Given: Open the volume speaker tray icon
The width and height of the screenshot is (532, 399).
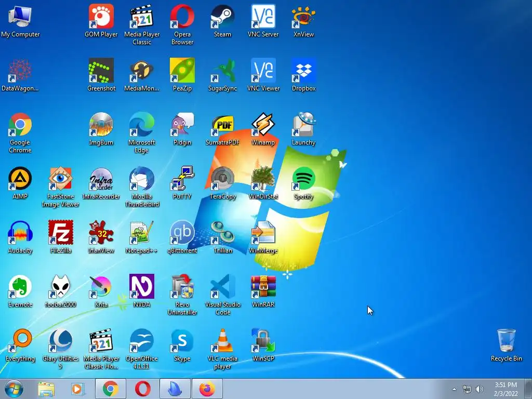Looking at the screenshot, I should (x=480, y=389).
